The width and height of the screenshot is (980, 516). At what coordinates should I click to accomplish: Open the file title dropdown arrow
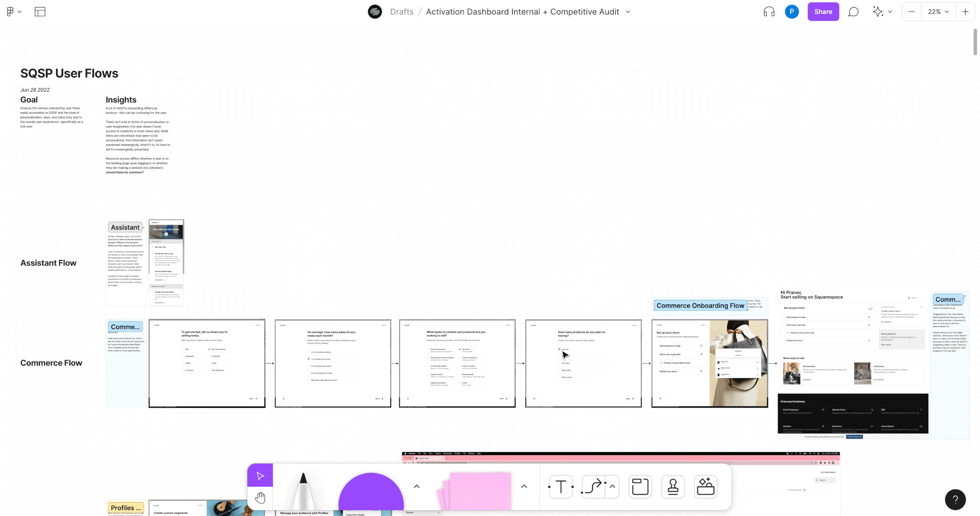pyautogui.click(x=628, y=12)
